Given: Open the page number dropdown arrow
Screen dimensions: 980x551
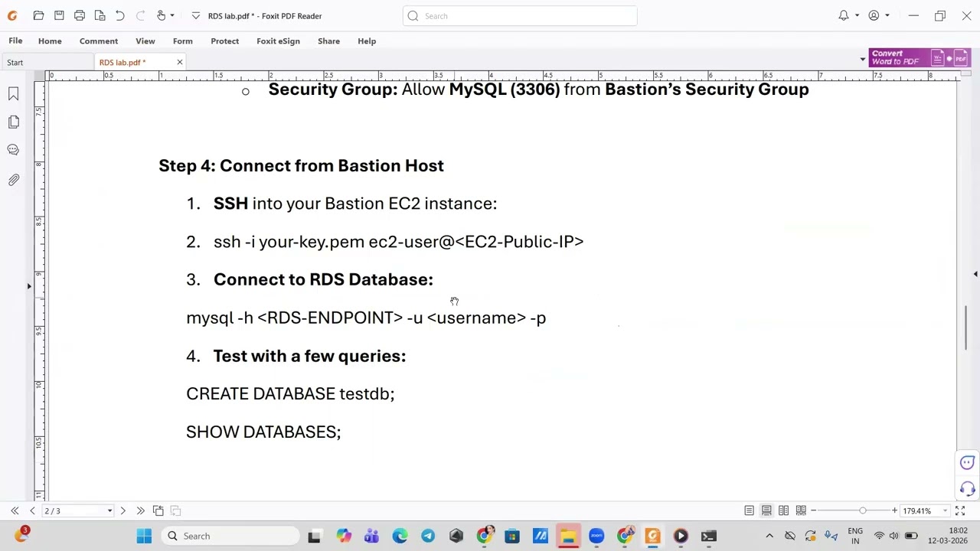Looking at the screenshot, I should pos(109,510).
